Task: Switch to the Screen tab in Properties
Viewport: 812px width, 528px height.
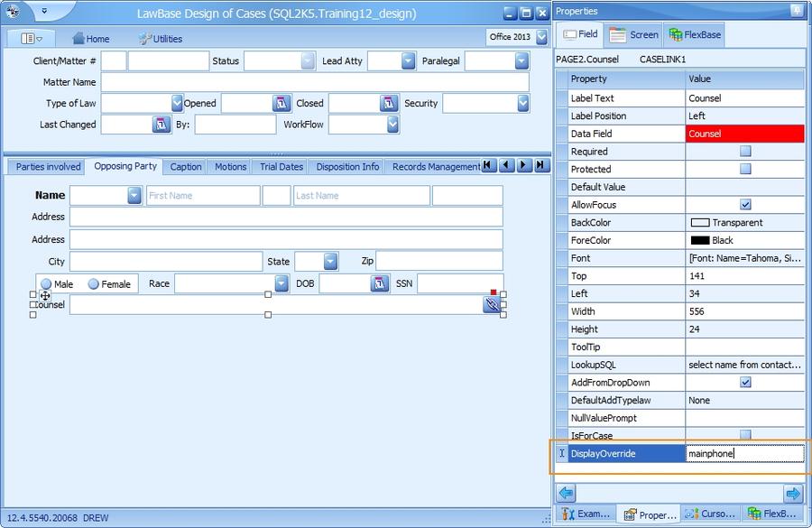Action: tap(632, 34)
